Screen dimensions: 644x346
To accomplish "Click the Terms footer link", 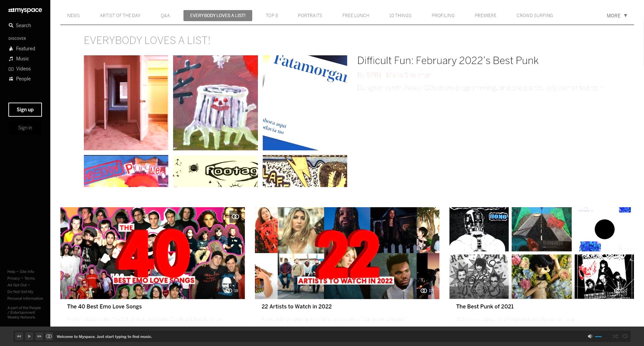I will [x=30, y=278].
